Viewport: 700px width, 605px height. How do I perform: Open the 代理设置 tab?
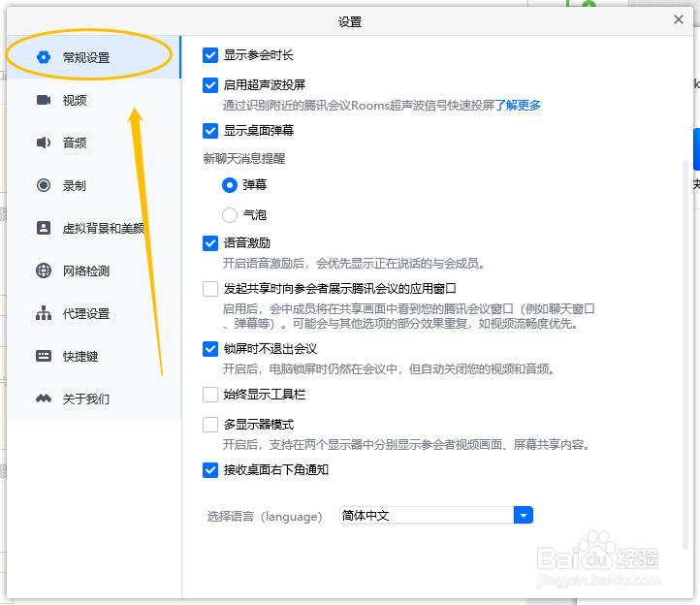pos(93,313)
